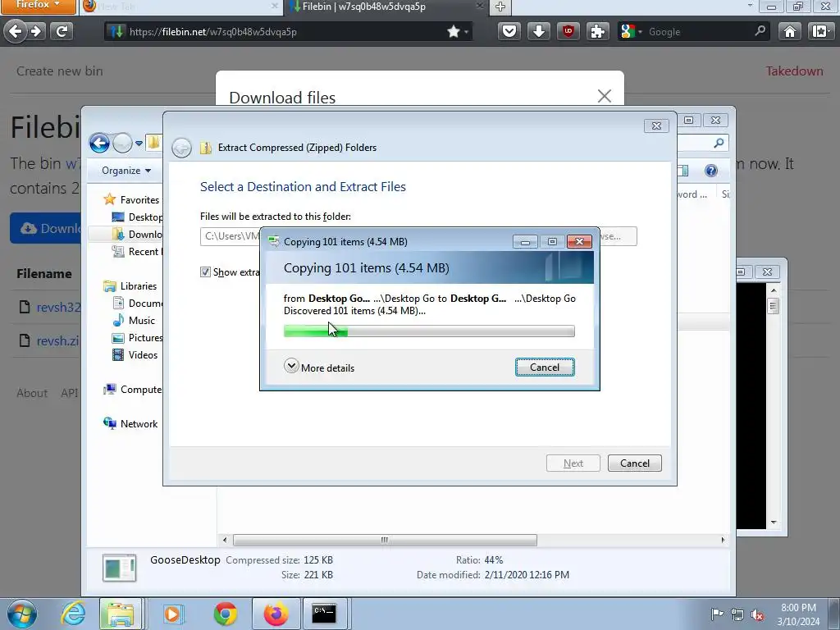Image resolution: width=840 pixels, height=630 pixels.
Task: Click the API footer link
Action: pyautogui.click(x=70, y=393)
